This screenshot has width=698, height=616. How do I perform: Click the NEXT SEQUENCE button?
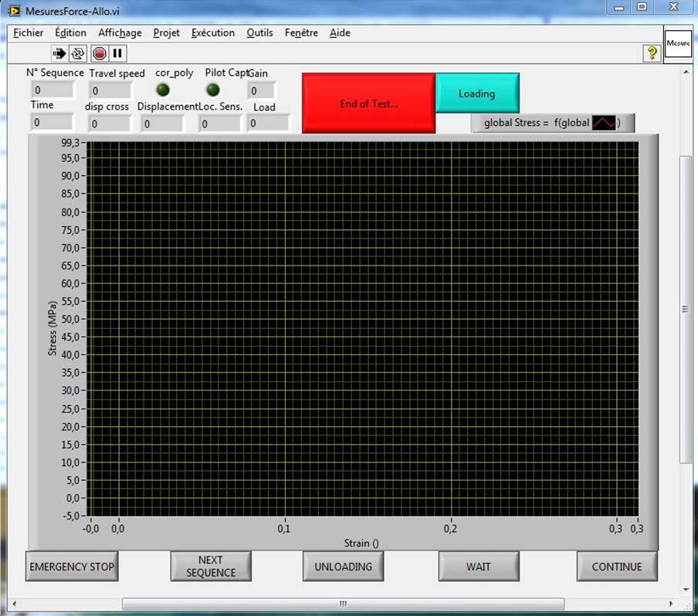211,566
